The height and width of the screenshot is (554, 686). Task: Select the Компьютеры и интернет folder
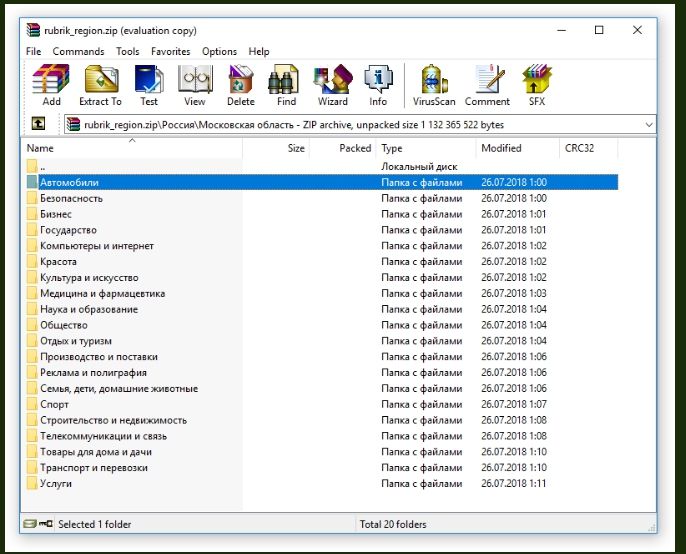(x=97, y=246)
